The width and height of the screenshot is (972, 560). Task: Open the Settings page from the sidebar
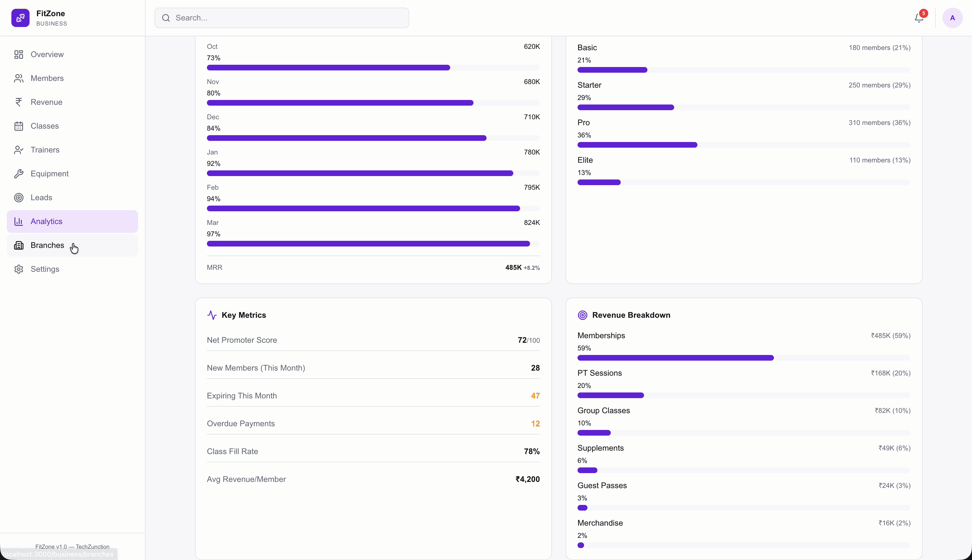coord(45,269)
